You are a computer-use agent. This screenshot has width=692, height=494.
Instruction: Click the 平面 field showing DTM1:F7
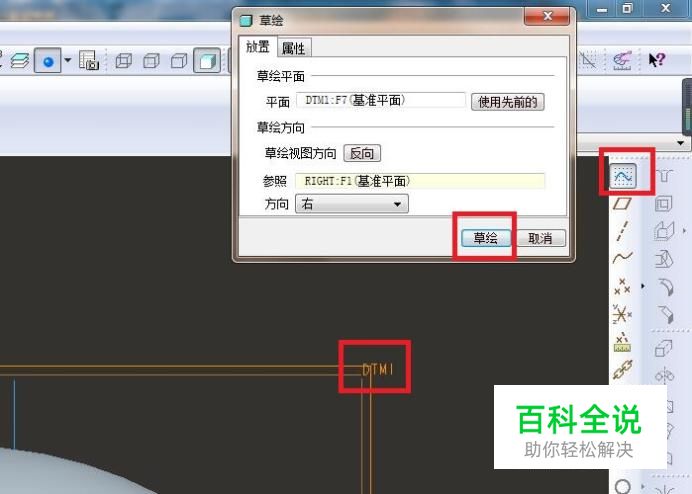coord(381,100)
